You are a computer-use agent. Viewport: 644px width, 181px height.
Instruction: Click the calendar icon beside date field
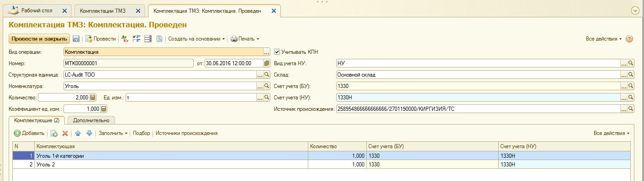click(267, 63)
